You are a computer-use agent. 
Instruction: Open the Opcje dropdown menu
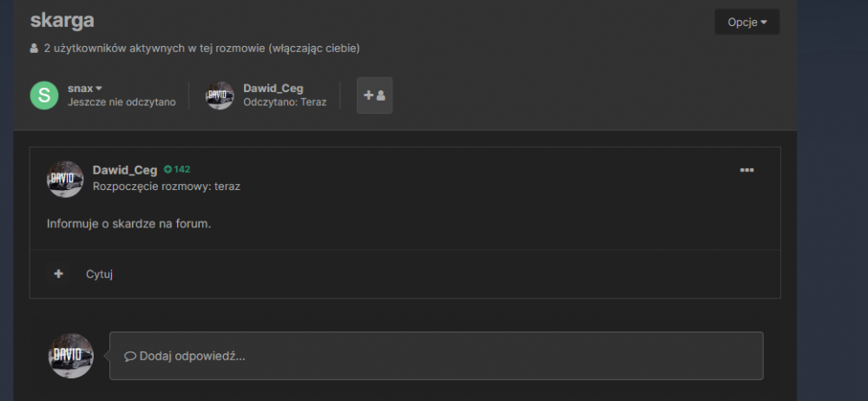[746, 23]
